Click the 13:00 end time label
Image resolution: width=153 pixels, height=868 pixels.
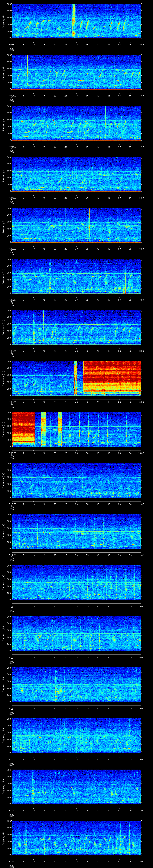pyautogui.click(x=141, y=606)
